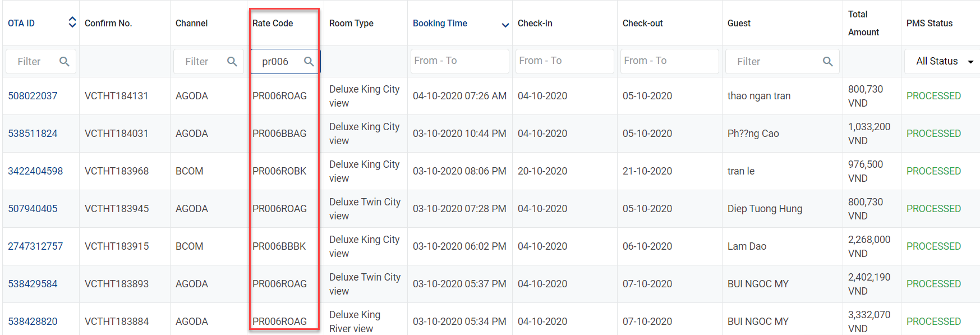Open booking OTA ID 538428820
This screenshot has width=980, height=335.
click(33, 322)
